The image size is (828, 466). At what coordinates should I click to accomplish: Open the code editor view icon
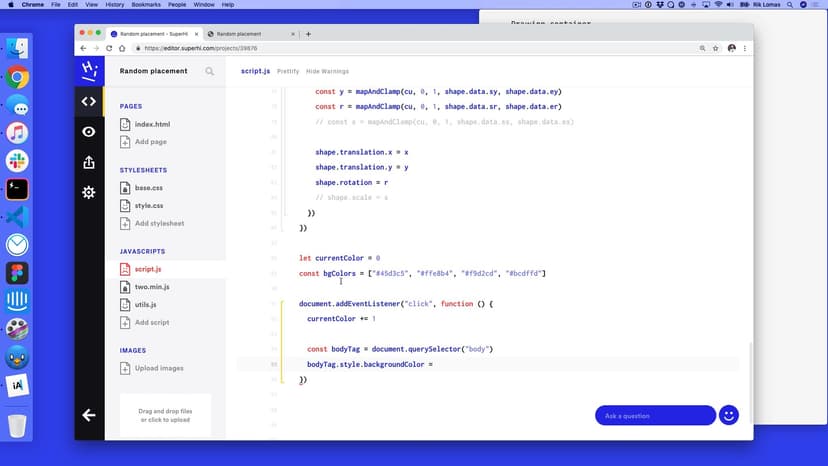(89, 101)
